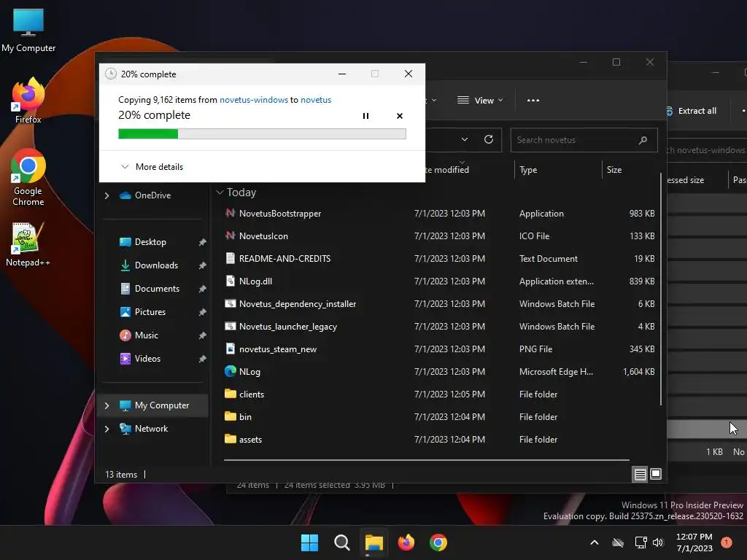This screenshot has width=747, height=560.
Task: Open Downloads in quick access
Action: point(156,265)
